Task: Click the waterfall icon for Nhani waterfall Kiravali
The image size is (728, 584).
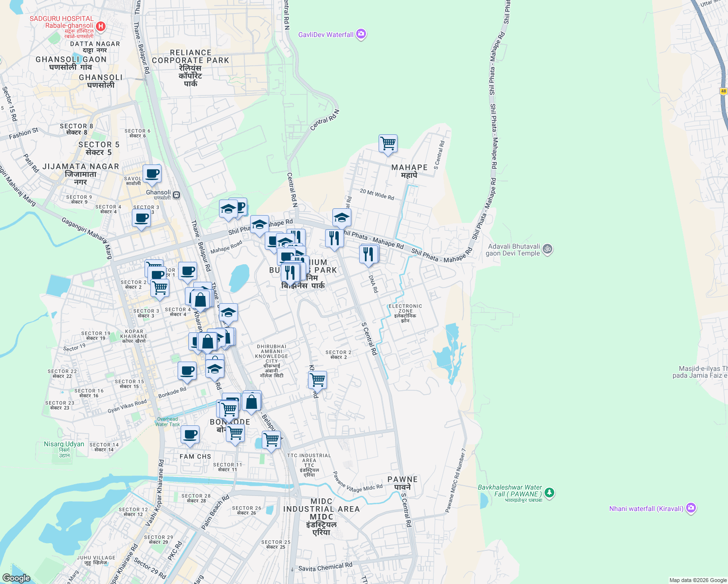Action: [692, 508]
